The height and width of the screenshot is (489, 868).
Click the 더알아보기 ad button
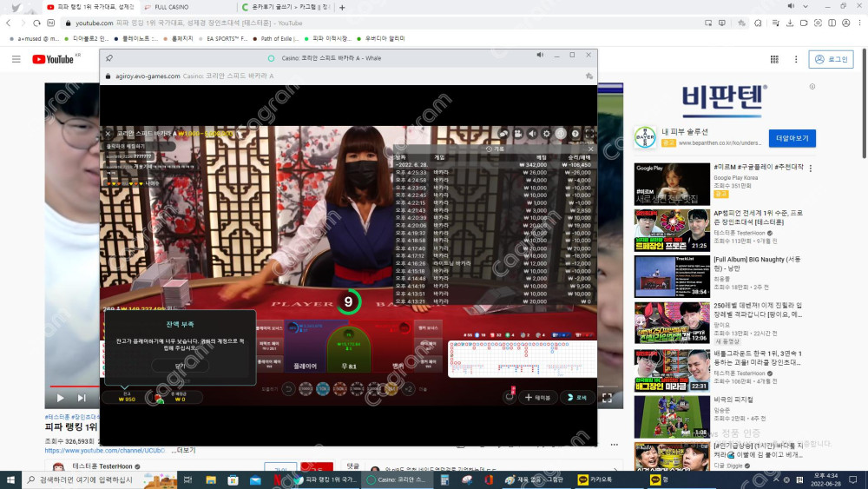(792, 138)
